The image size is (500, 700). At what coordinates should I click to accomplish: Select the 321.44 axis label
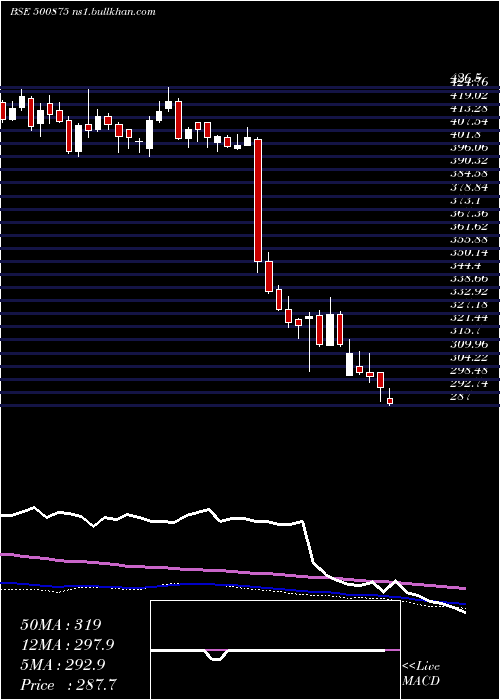(x=470, y=317)
